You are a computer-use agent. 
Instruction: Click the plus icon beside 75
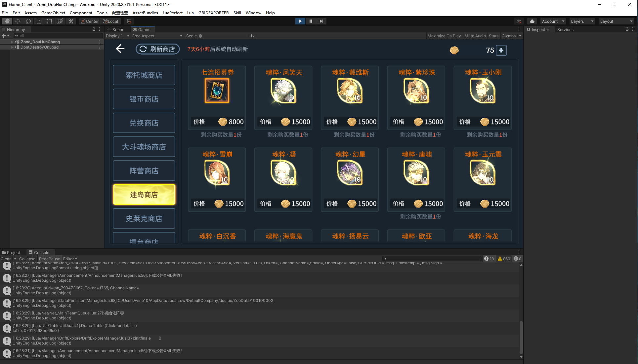point(501,50)
